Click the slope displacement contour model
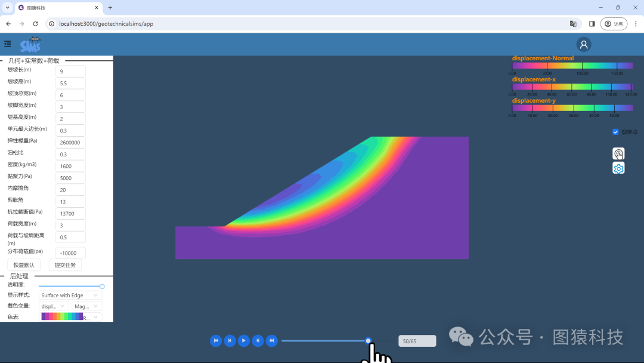The image size is (644, 363). 322,198
